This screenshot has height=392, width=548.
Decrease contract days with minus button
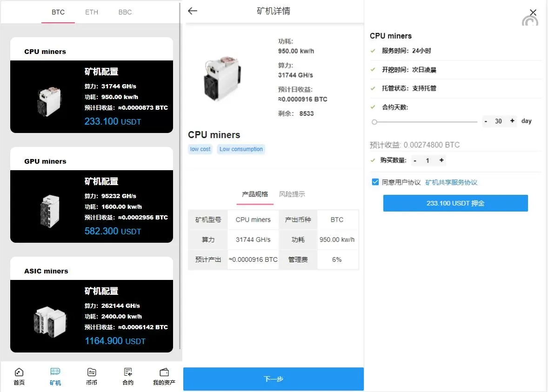pos(486,121)
